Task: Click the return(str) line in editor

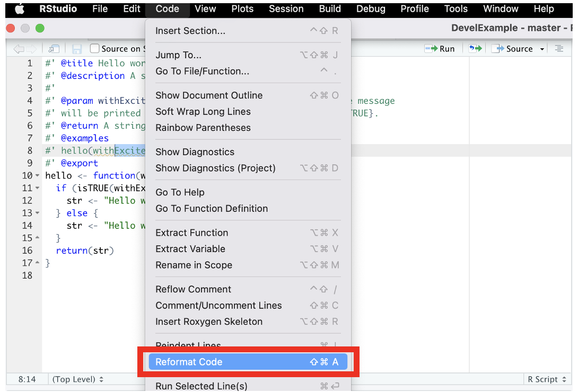Action: (x=85, y=251)
